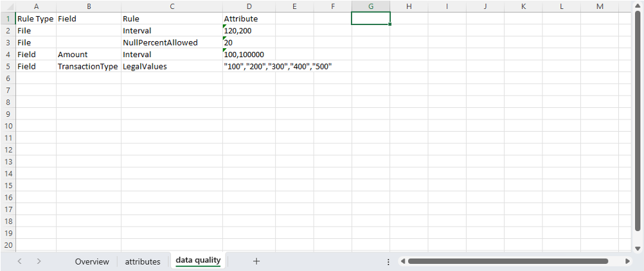The height and width of the screenshot is (271, 644).
Task: Click the add new sheet plus button
Action: (x=256, y=261)
